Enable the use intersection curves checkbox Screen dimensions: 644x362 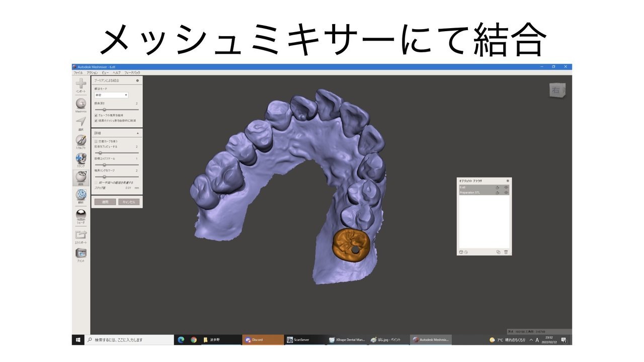pyautogui.click(x=96, y=141)
